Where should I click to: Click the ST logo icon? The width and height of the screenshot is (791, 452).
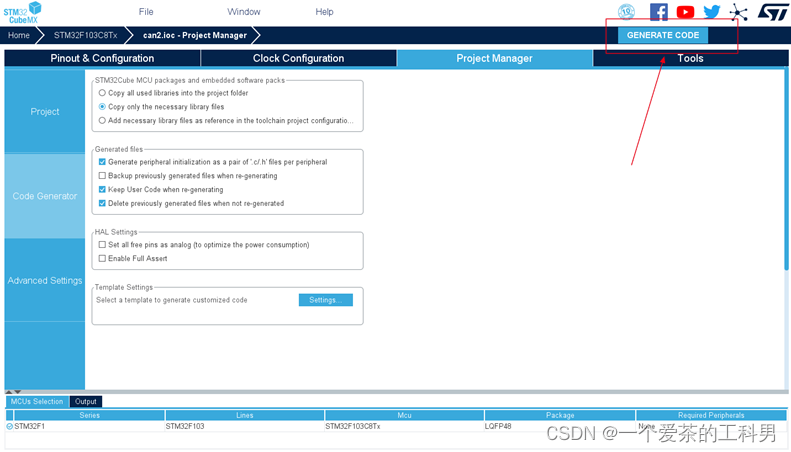pos(772,12)
